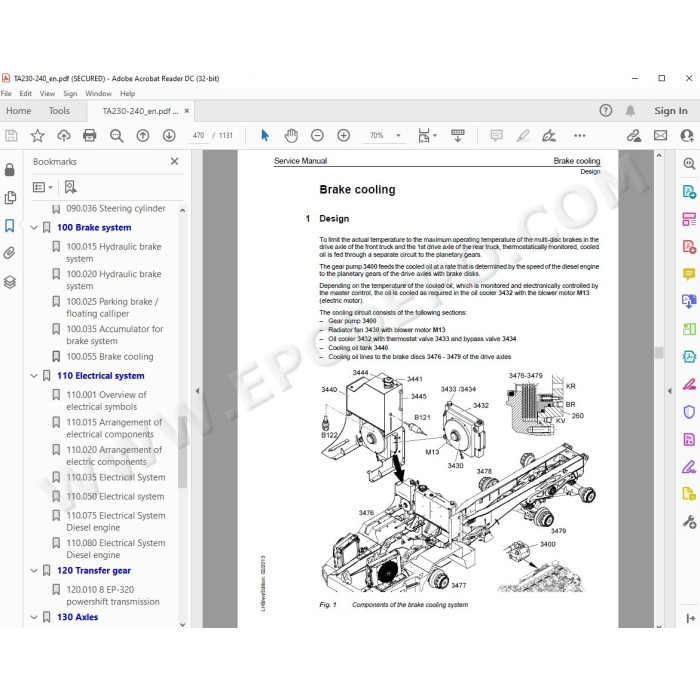This screenshot has height=700, width=700.
Task: Open 100.025 Parking brake bookmark
Action: [x=112, y=308]
